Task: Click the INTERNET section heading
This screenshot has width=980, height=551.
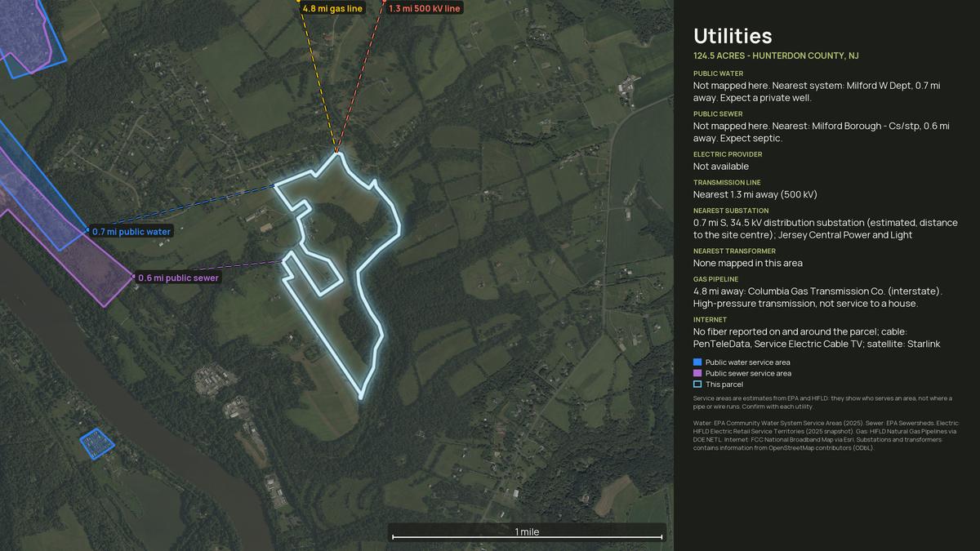Action: 710,320
